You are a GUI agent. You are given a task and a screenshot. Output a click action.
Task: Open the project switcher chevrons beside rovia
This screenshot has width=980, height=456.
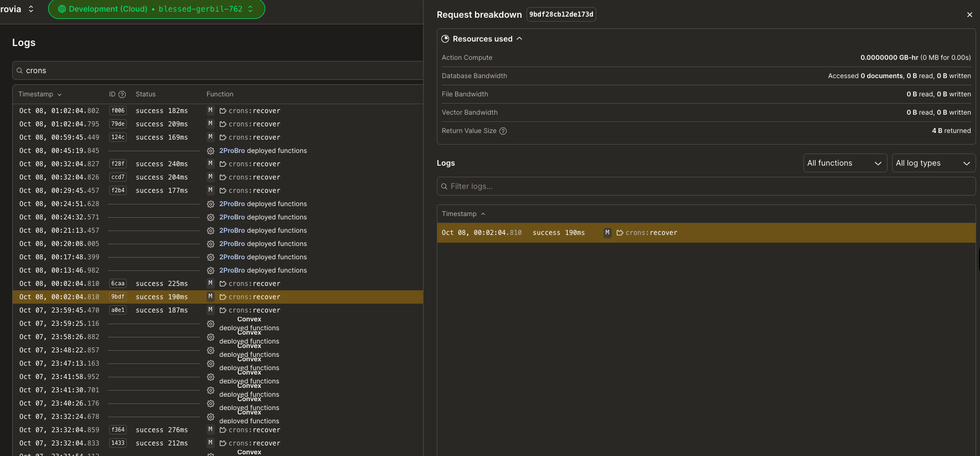(x=31, y=9)
